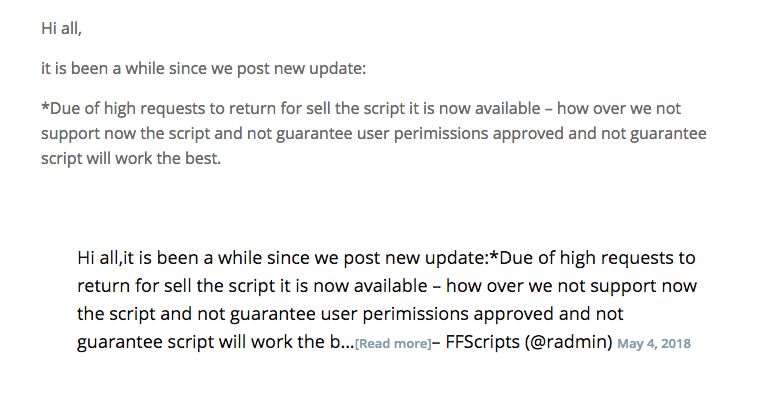Click the excerpt line starting "Hi all,it is been"
Screen dimensions: 780x397
(386, 258)
